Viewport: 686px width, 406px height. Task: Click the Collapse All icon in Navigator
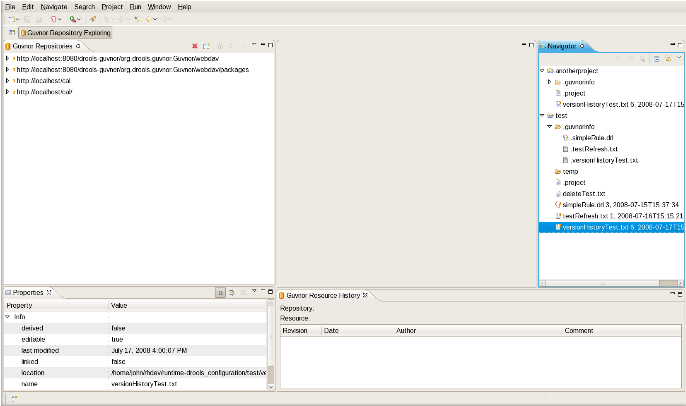656,59
